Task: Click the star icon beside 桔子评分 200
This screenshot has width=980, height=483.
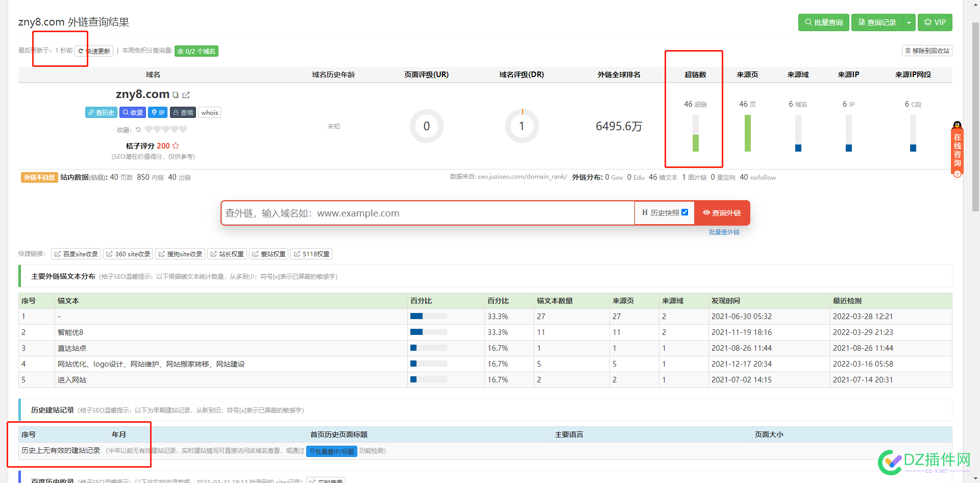Action: (176, 146)
